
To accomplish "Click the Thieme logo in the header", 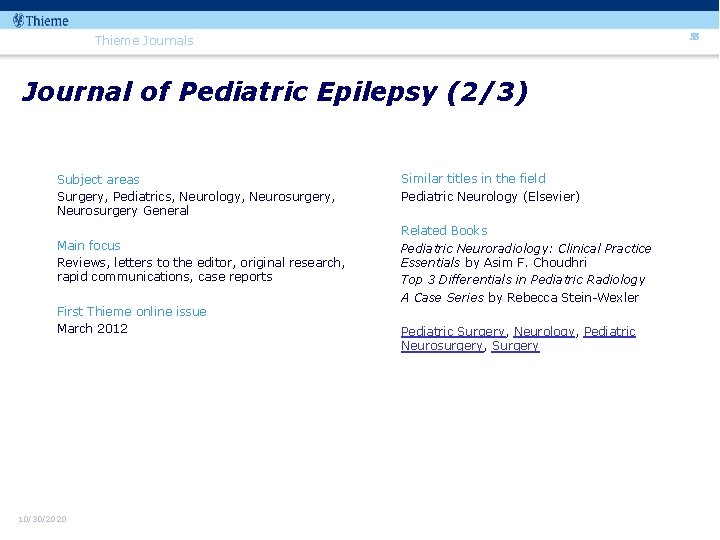I will (40, 21).
